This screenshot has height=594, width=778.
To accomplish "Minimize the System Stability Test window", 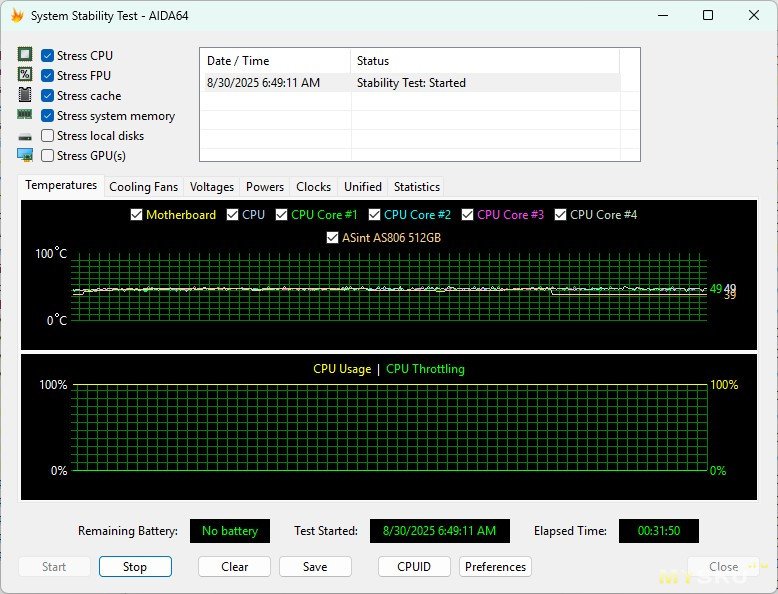I will tap(663, 15).
